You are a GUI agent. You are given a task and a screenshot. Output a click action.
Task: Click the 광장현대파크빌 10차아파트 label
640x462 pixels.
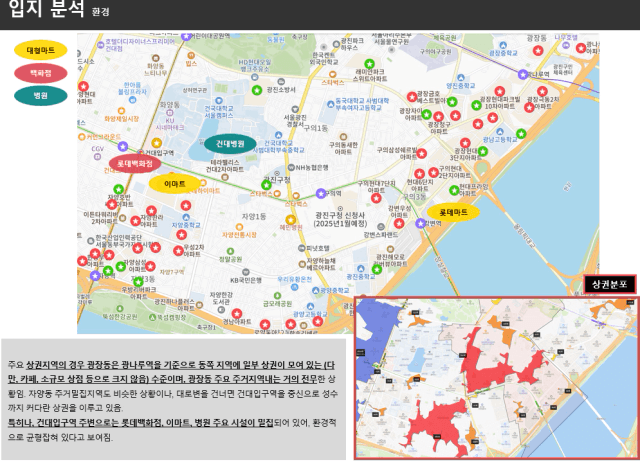click(500, 102)
